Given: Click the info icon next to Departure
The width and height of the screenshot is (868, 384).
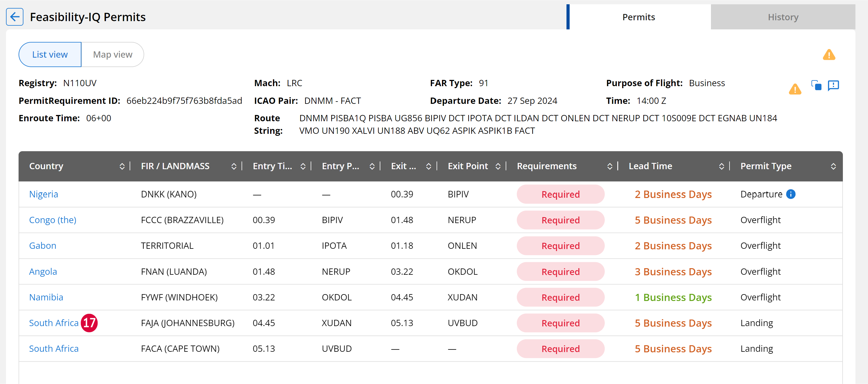Looking at the screenshot, I should pyautogui.click(x=791, y=194).
